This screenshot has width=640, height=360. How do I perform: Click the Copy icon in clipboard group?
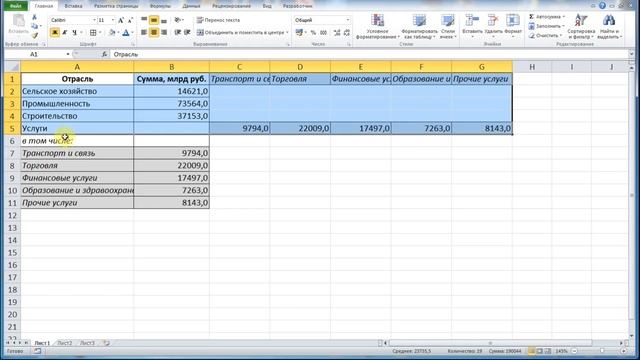click(x=34, y=26)
